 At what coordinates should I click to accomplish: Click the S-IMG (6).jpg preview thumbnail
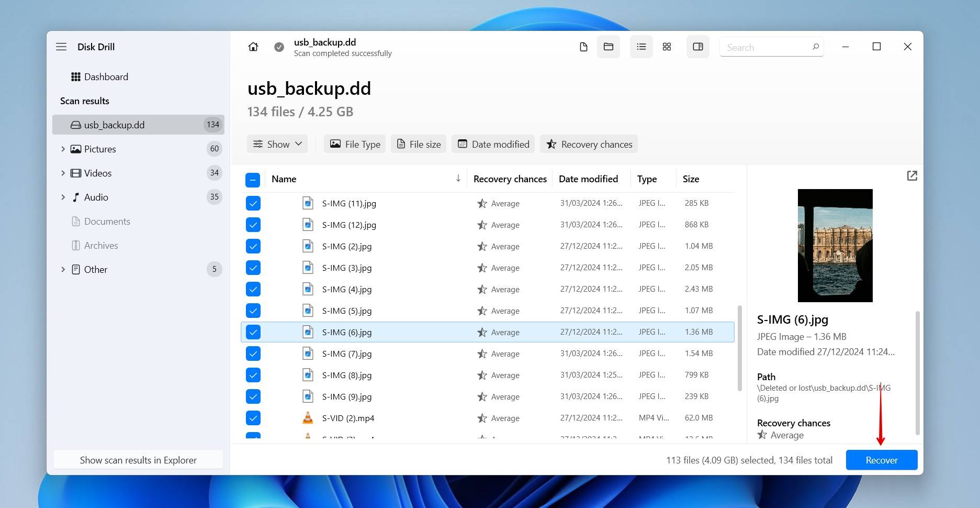pos(835,245)
